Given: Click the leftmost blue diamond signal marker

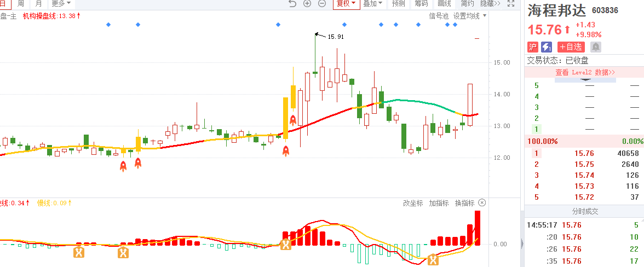Looking at the screenshot, I should click(108, 25).
